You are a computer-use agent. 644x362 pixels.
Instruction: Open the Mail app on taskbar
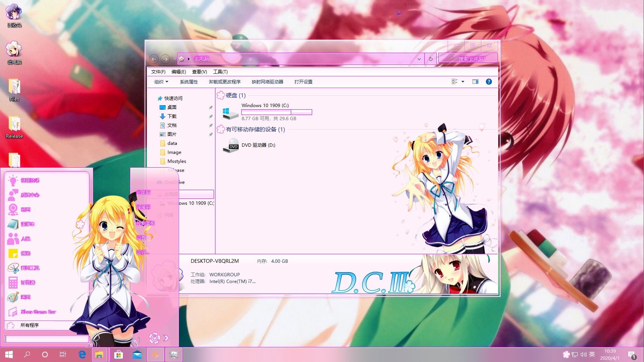[137, 354]
